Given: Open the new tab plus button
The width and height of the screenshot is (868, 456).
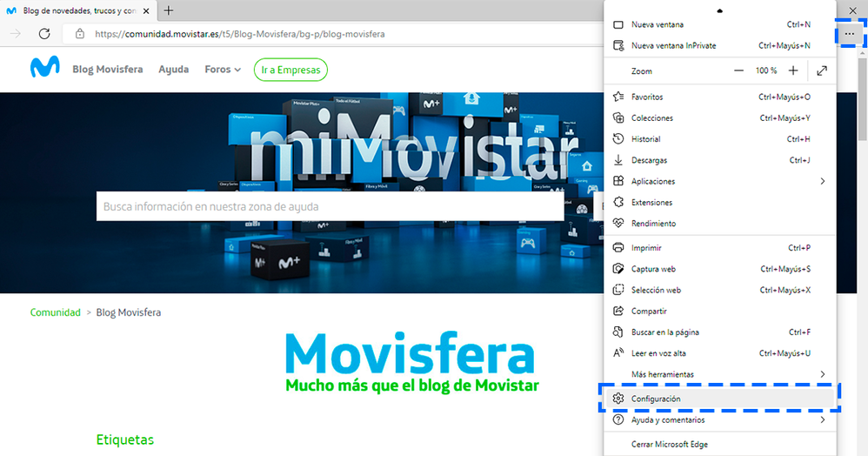Looking at the screenshot, I should pos(168,10).
